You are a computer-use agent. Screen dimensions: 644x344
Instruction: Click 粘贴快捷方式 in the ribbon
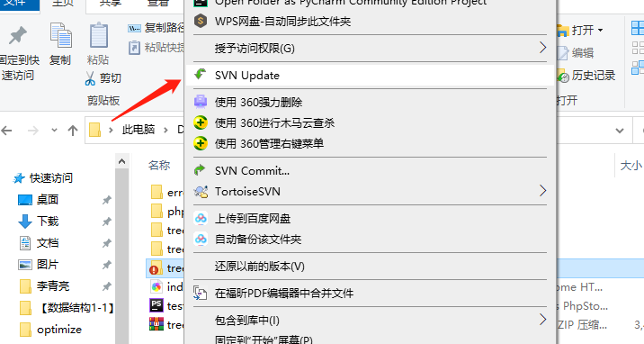pos(157,47)
